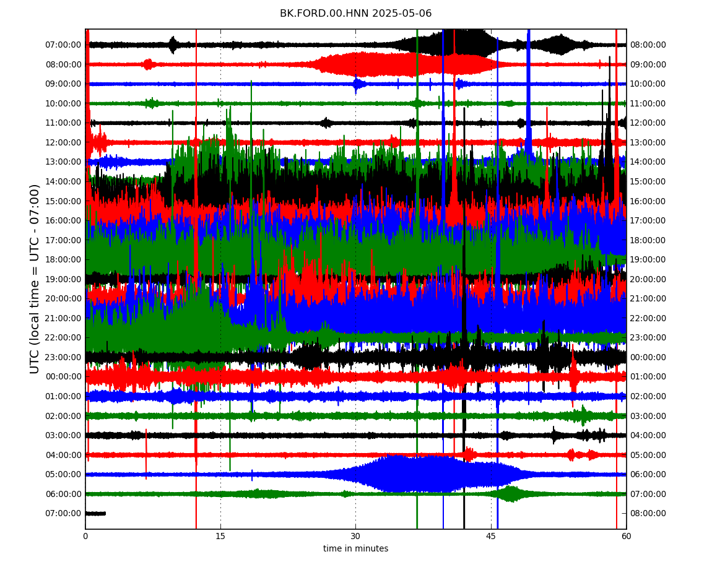Click the left 19:00:00 axis label
This screenshot has height=588, width=712.
coord(63,279)
